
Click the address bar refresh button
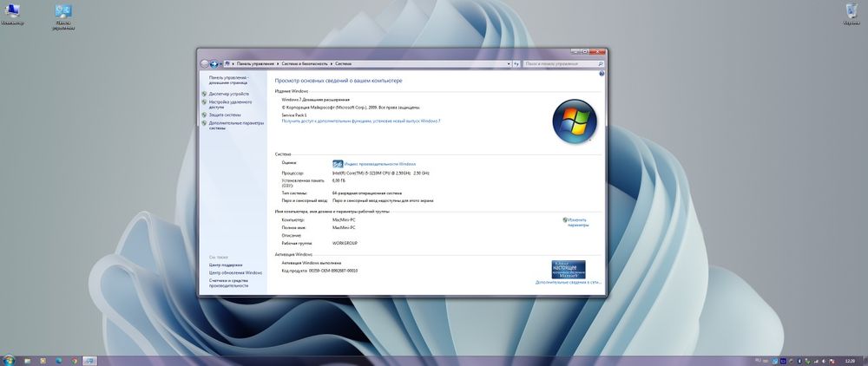pyautogui.click(x=516, y=64)
